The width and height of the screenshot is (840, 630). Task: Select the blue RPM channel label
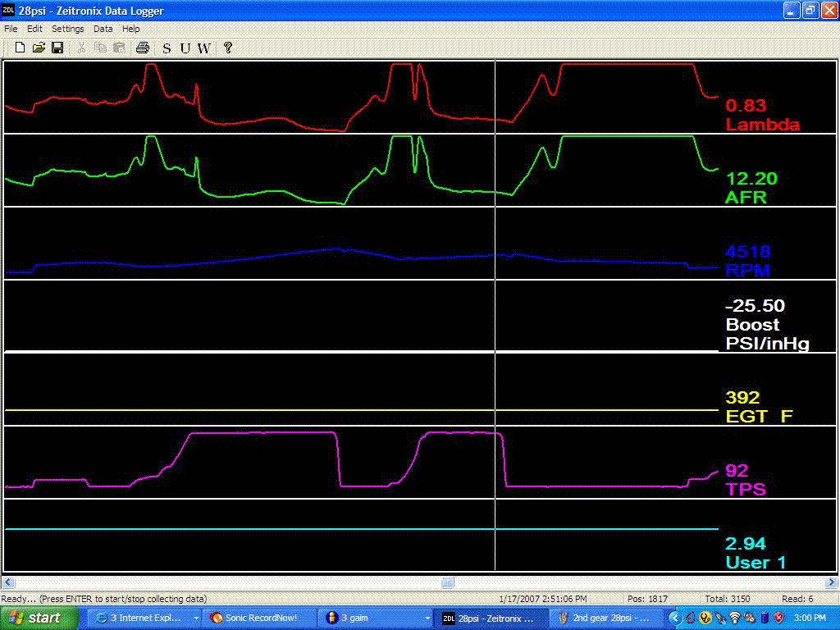pos(748,270)
